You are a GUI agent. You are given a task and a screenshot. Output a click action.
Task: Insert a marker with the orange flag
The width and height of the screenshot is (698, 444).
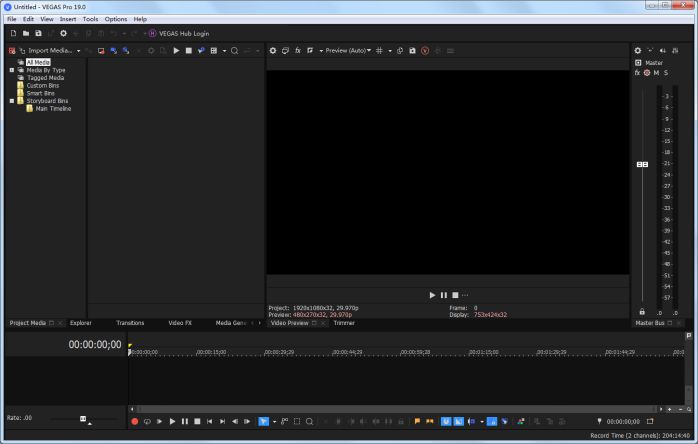[417, 421]
